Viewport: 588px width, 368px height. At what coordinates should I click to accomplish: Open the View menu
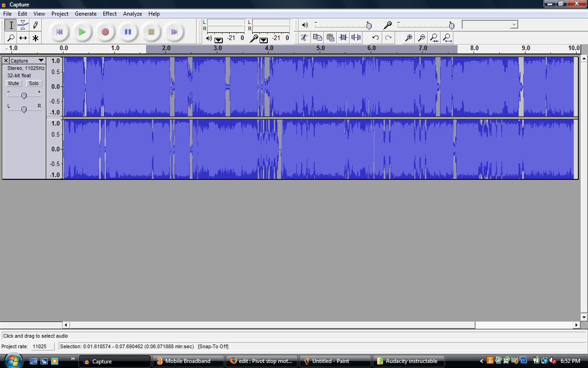tap(39, 14)
